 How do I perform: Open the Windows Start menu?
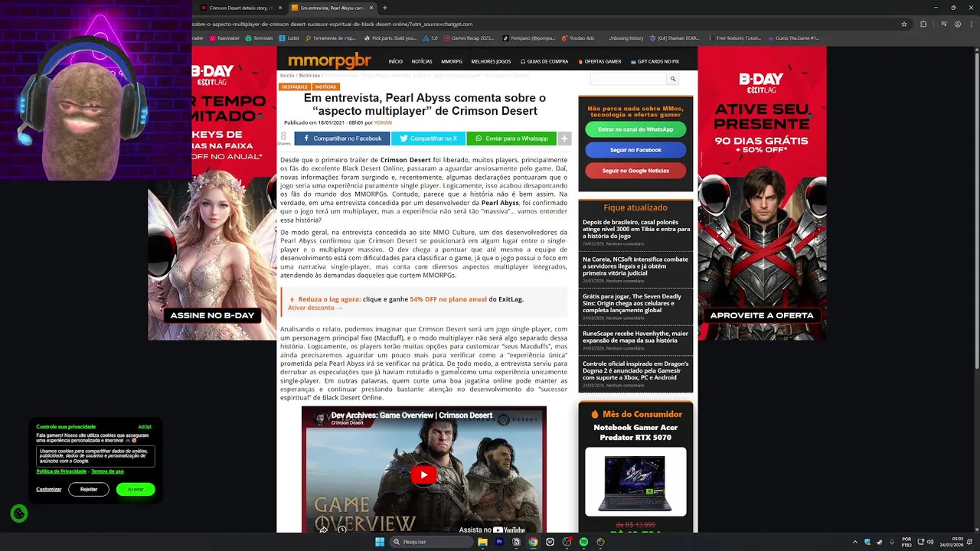click(x=380, y=542)
